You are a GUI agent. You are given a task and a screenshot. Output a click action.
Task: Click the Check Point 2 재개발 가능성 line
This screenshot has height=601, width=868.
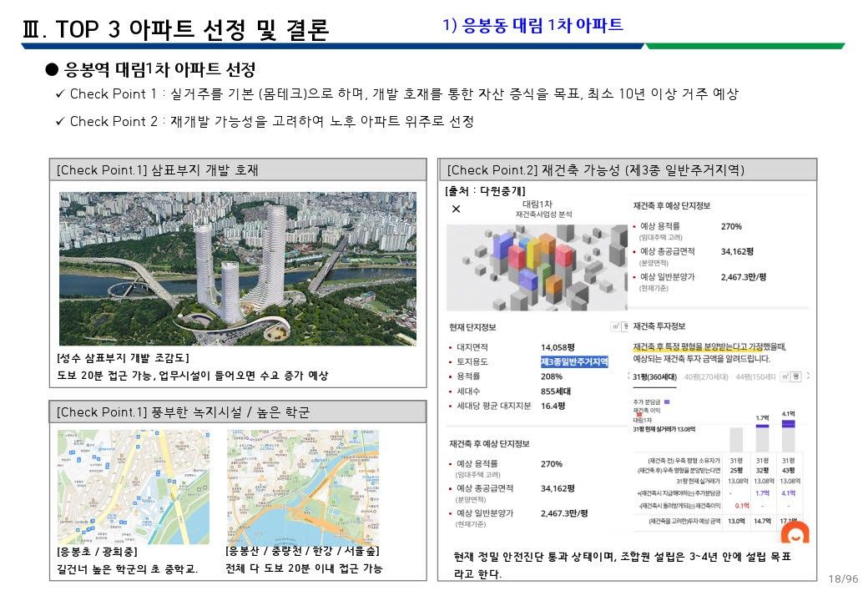pos(265,121)
